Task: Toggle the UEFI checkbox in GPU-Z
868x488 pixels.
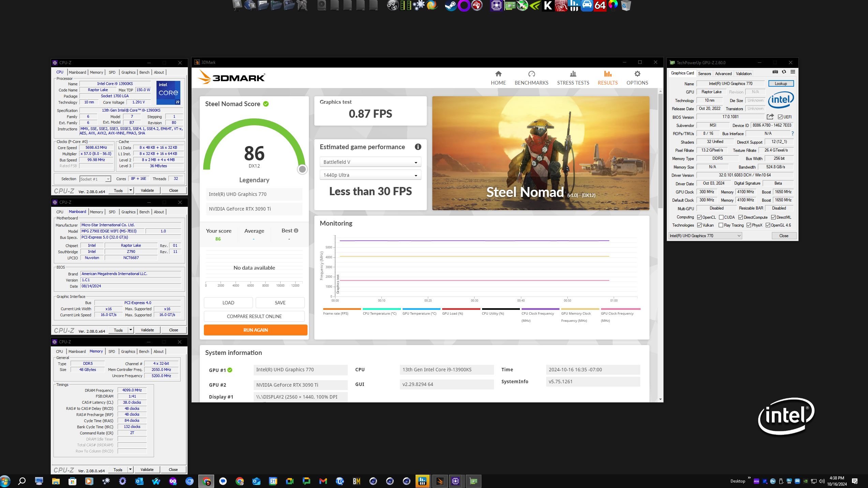Action: click(780, 117)
